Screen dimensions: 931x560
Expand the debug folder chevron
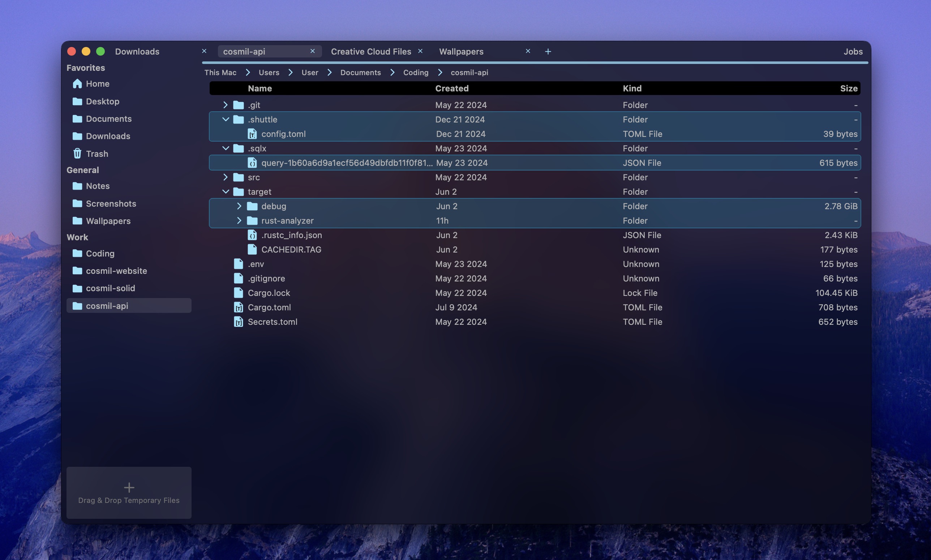coord(239,206)
